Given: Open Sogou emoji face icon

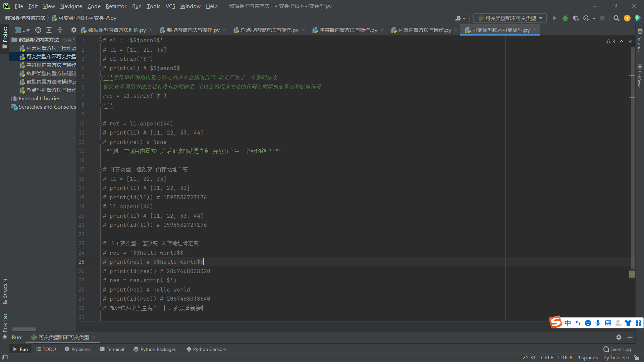Looking at the screenshot, I should pos(588,323).
